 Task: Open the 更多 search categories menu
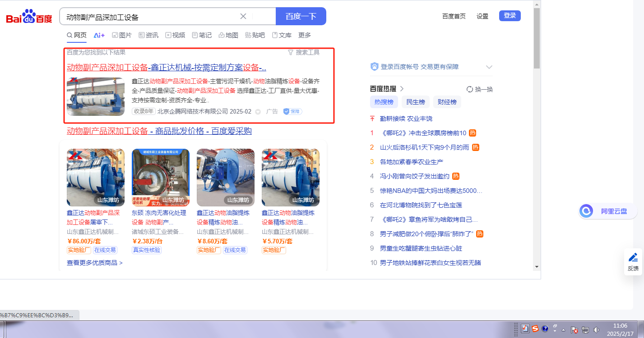(305, 35)
